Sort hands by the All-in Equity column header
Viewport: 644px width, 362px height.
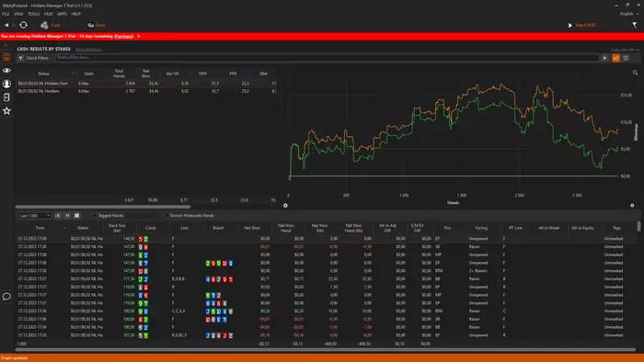tap(582, 228)
